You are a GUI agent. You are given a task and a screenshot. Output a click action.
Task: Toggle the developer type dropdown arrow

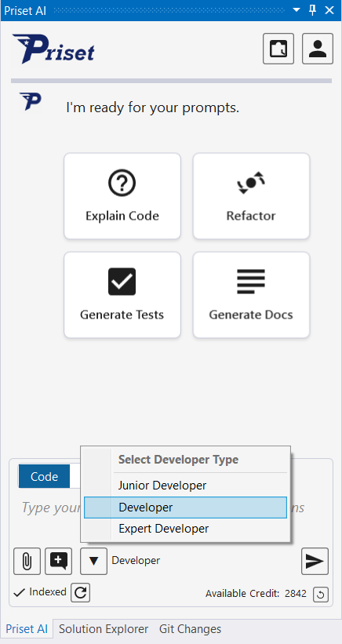coord(93,561)
